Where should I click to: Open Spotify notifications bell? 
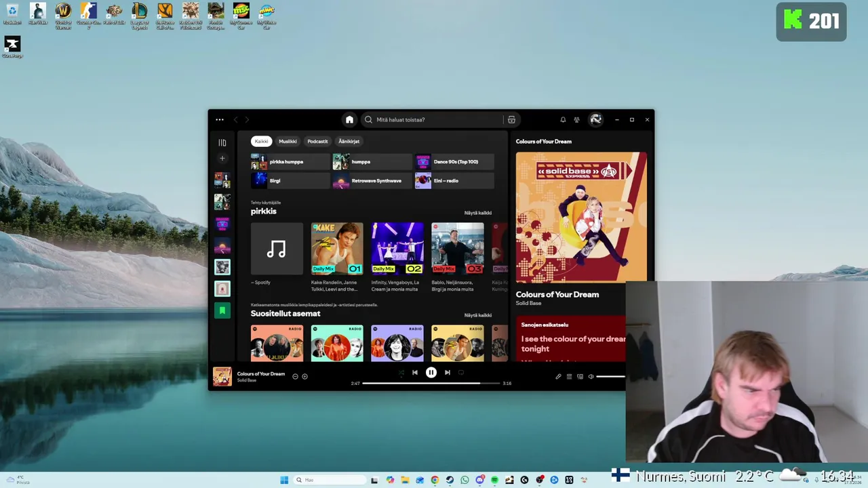coord(563,120)
